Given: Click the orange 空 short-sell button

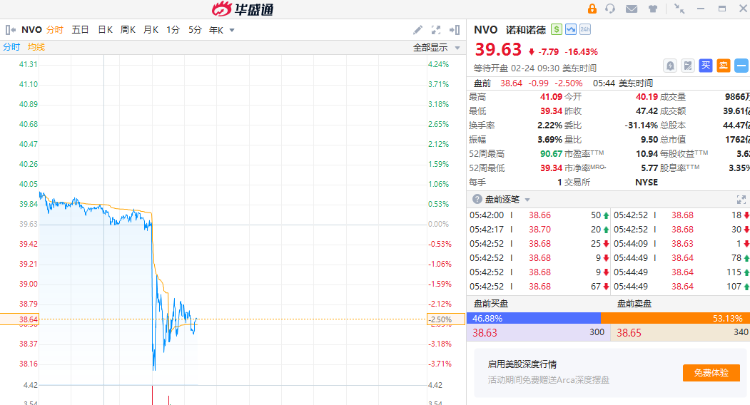Looking at the screenshot, I should click(x=723, y=66).
